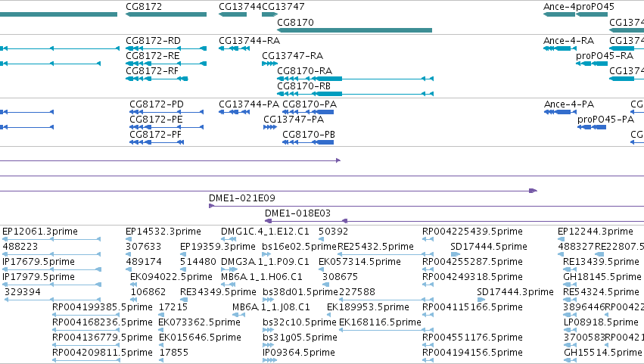Click the CG8172-PD protein label
Screen dimensions: 644x364
pos(157,104)
